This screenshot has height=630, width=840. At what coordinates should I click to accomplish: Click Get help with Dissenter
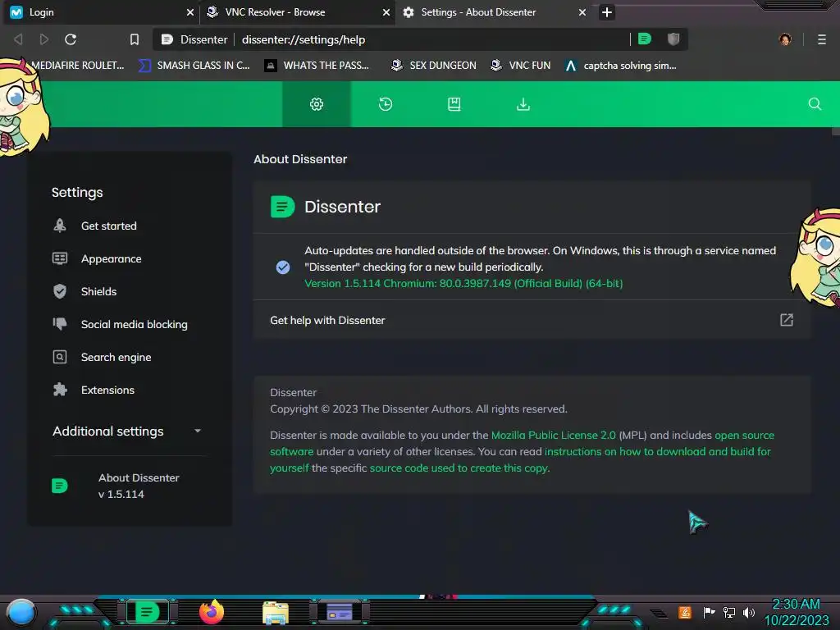531,320
